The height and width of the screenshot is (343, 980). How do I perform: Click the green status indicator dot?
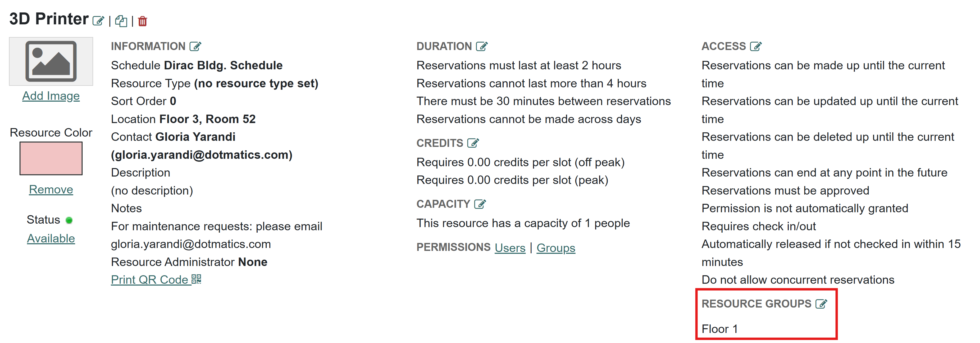[69, 220]
